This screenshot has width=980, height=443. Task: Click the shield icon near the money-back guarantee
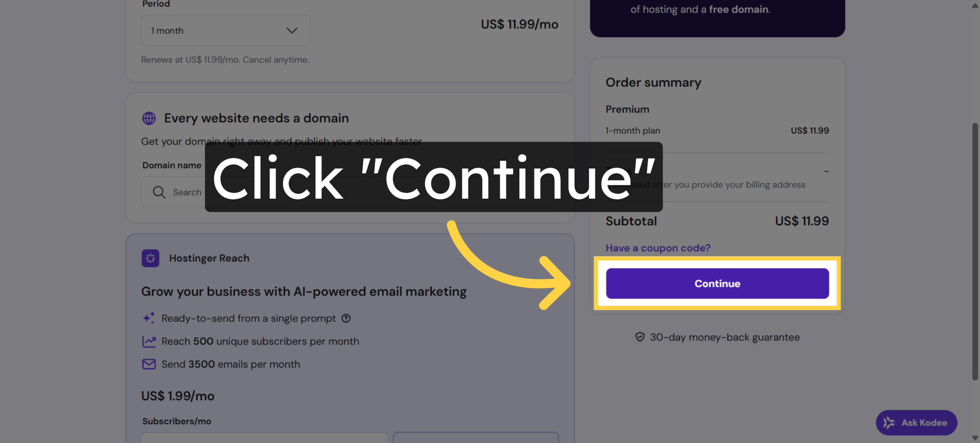(x=640, y=337)
